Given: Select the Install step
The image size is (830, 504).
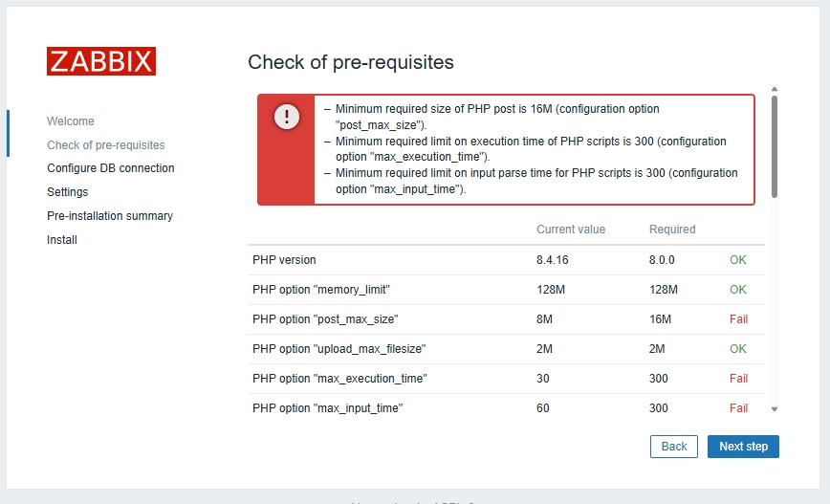Looking at the screenshot, I should (x=62, y=240).
